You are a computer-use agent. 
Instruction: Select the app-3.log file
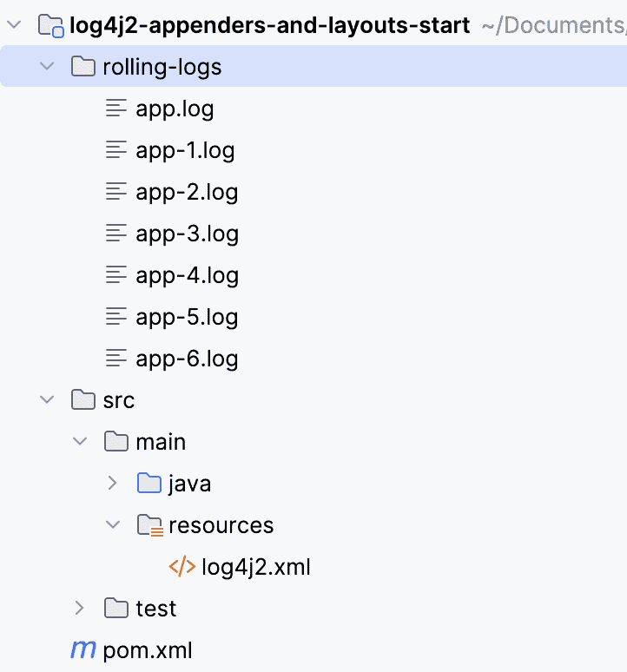pyautogui.click(x=187, y=234)
